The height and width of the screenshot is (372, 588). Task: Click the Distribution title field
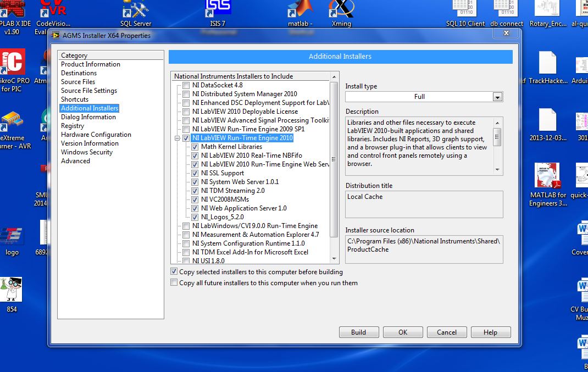click(424, 204)
